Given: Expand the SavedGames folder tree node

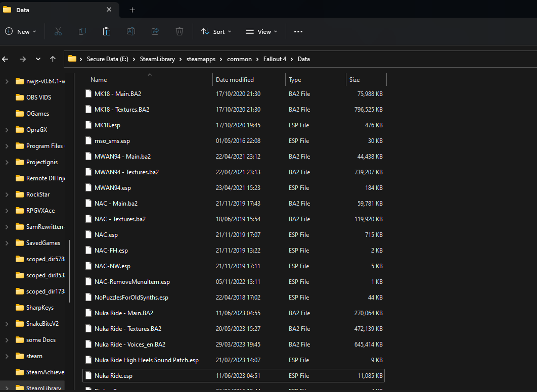Looking at the screenshot, I should point(7,243).
